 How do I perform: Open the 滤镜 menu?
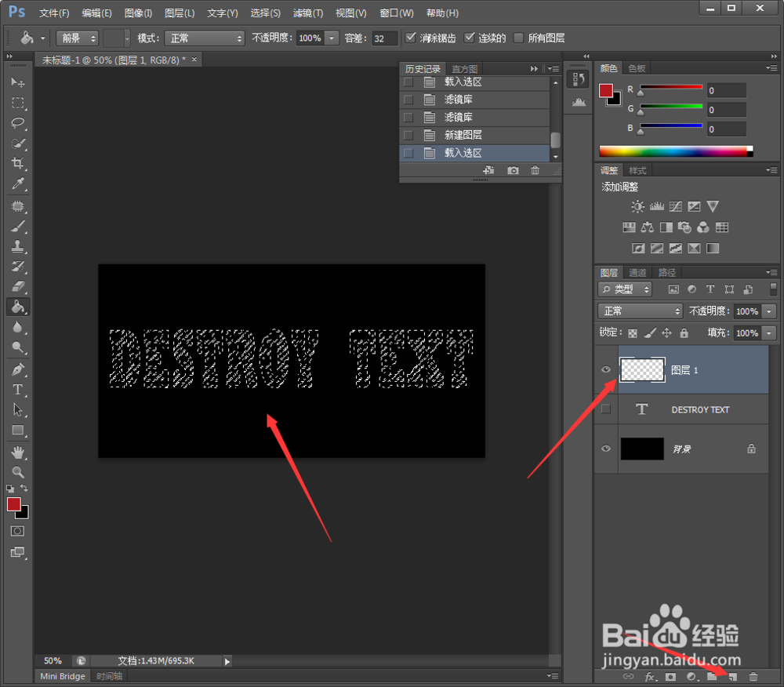pos(307,13)
